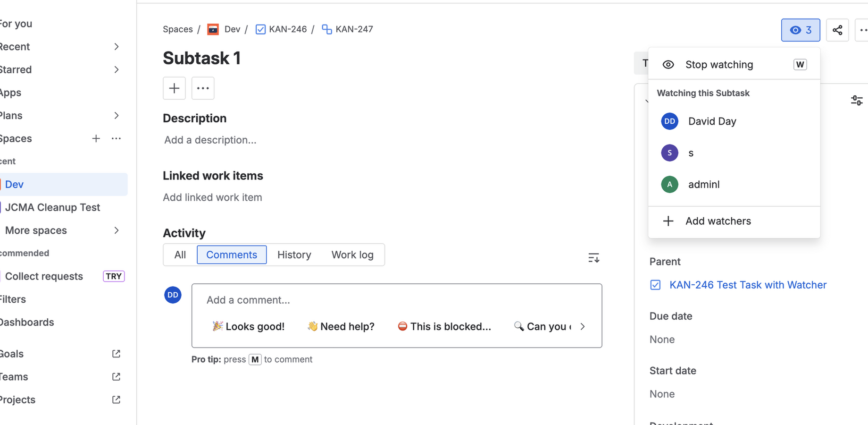
Task: Open the details configuration icon in the right panel
Action: 857,100
